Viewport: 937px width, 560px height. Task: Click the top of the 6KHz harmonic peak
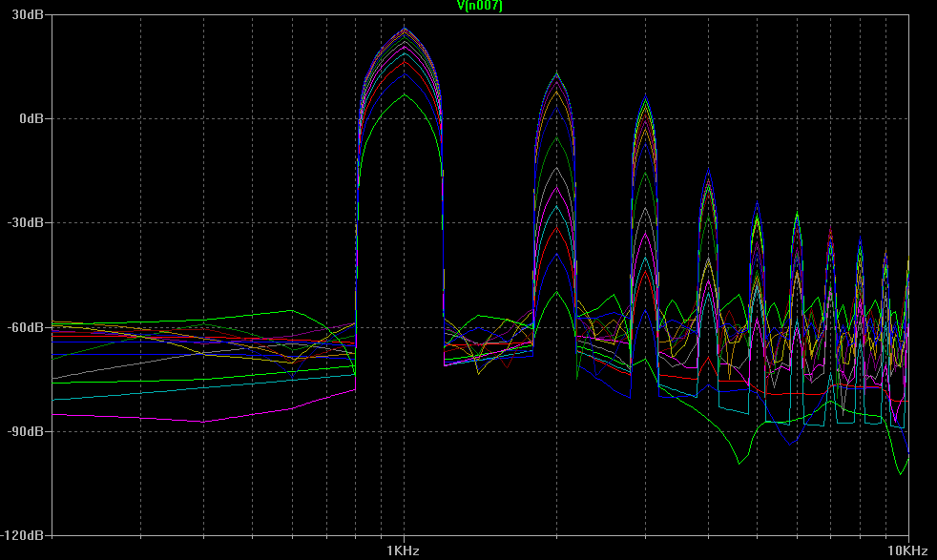[797, 216]
